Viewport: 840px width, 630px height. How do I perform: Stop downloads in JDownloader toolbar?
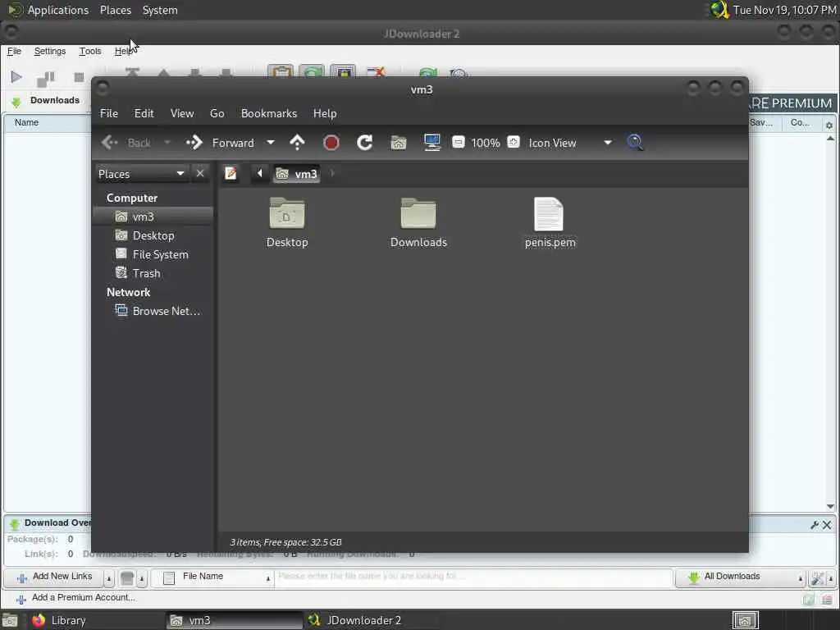[x=79, y=77]
